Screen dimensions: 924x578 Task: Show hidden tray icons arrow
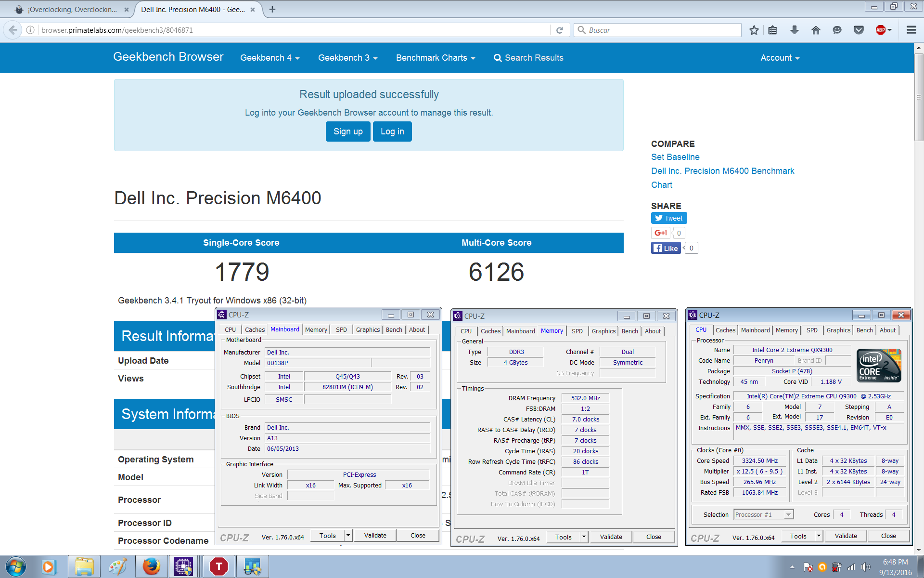point(792,567)
